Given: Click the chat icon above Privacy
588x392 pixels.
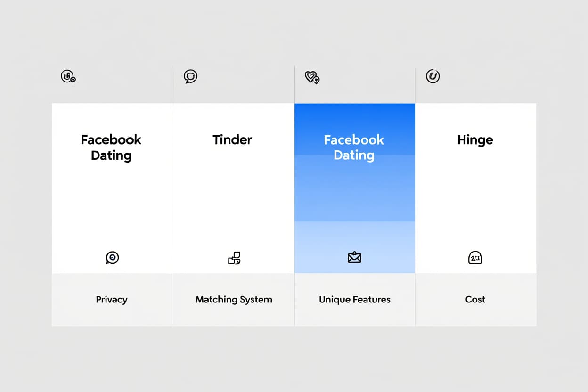Looking at the screenshot, I should click(112, 257).
